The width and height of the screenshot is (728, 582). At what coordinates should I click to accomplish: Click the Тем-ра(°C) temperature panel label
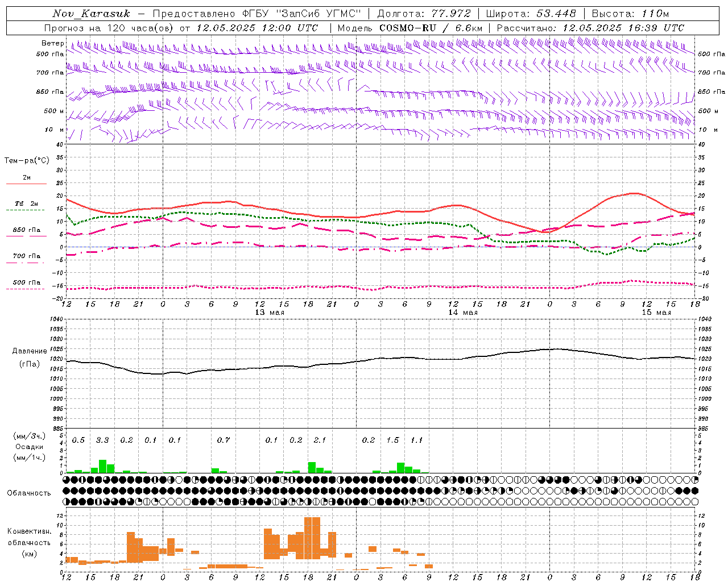click(x=27, y=161)
